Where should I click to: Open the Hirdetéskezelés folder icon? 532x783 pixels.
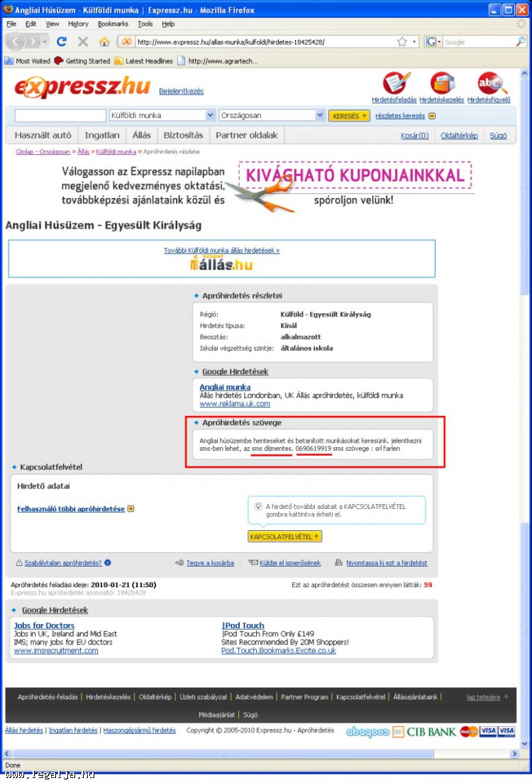(x=443, y=83)
